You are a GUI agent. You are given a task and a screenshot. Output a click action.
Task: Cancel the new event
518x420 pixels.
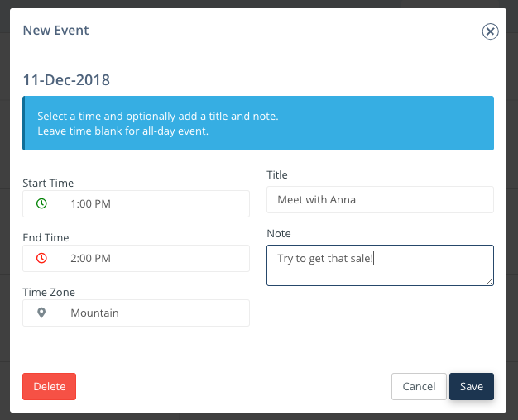click(x=419, y=386)
